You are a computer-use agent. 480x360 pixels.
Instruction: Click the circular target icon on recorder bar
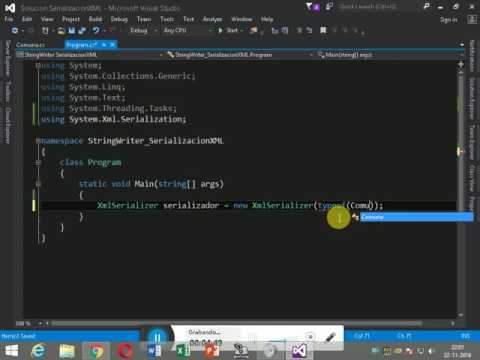[x=310, y=337]
